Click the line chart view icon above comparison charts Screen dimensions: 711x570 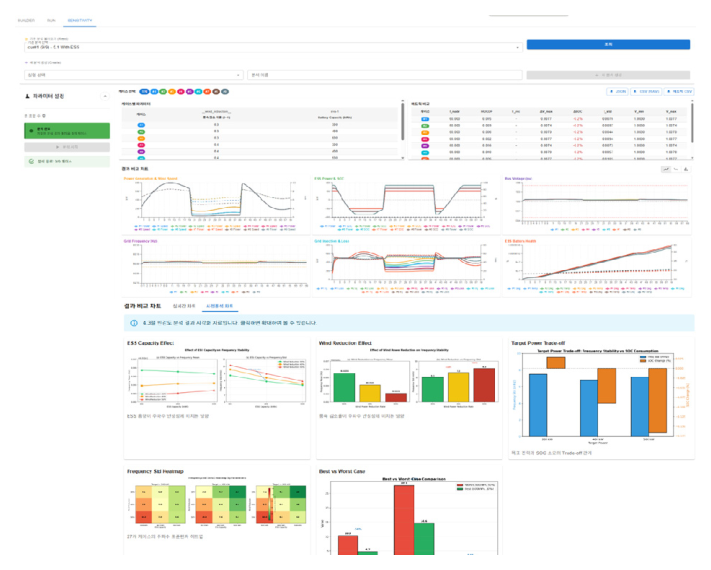666,169
